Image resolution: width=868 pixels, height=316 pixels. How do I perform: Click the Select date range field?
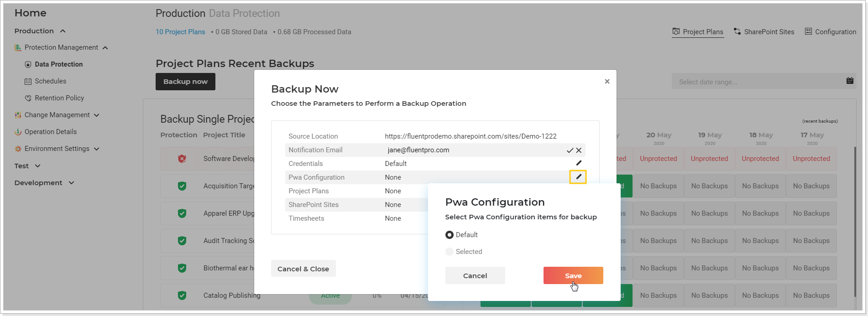(764, 82)
